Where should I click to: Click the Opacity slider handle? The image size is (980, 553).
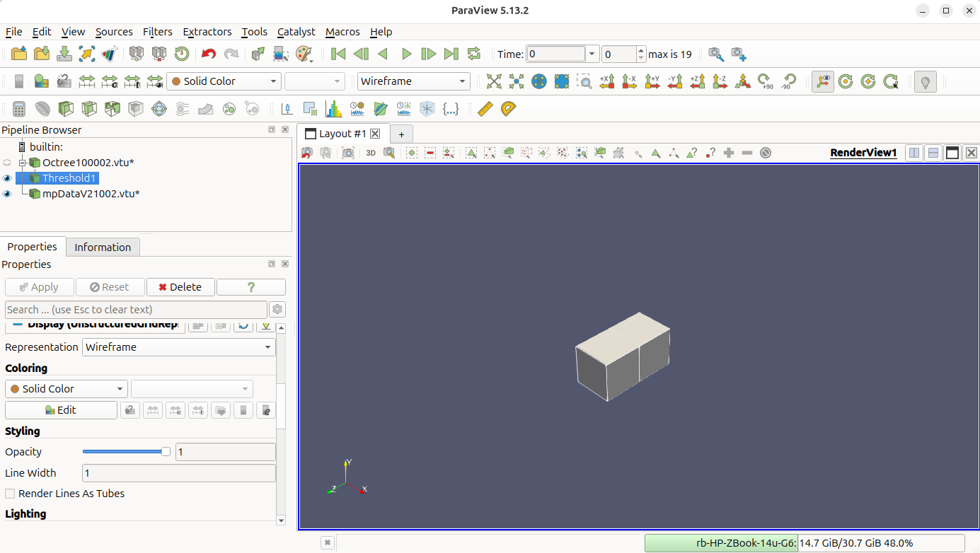pos(166,452)
